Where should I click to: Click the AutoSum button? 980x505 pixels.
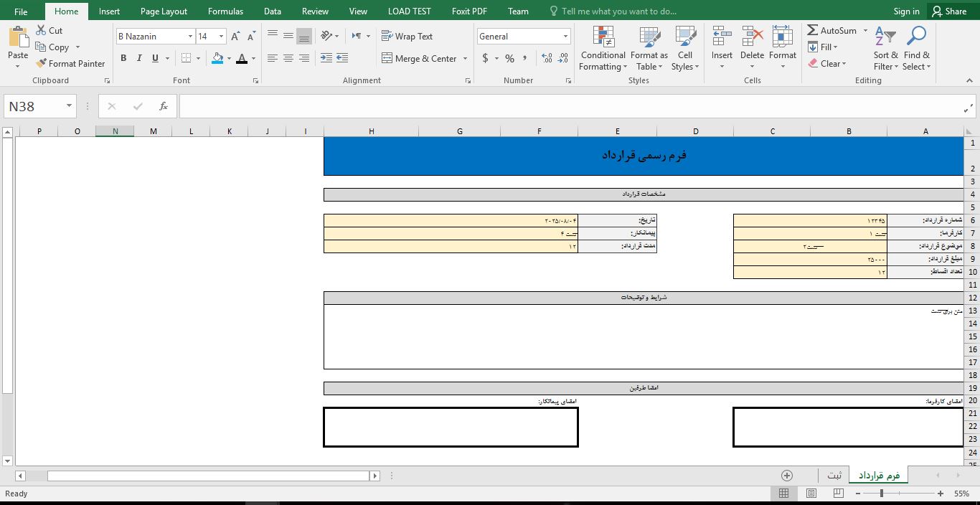(832, 31)
